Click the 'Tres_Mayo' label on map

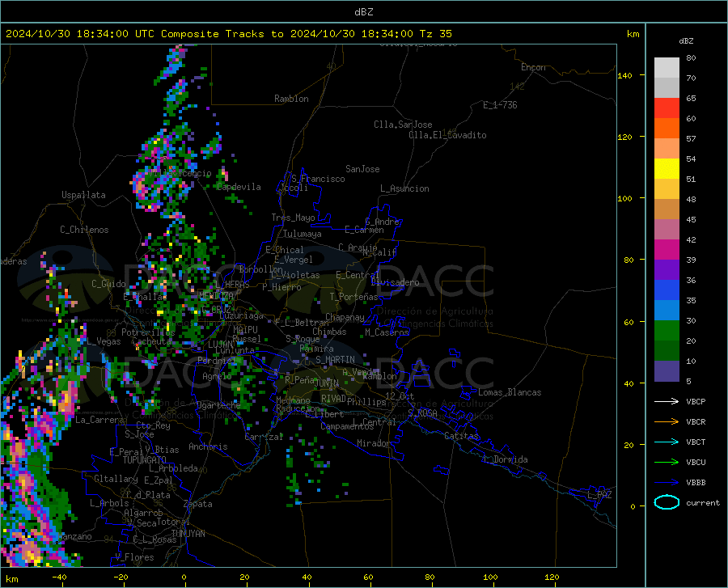tap(293, 218)
